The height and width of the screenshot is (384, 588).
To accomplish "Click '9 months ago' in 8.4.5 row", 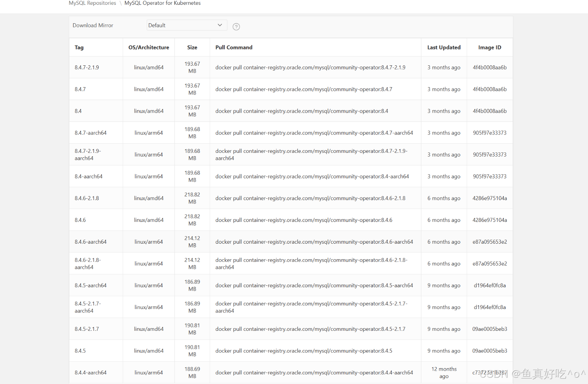I will 444,350.
